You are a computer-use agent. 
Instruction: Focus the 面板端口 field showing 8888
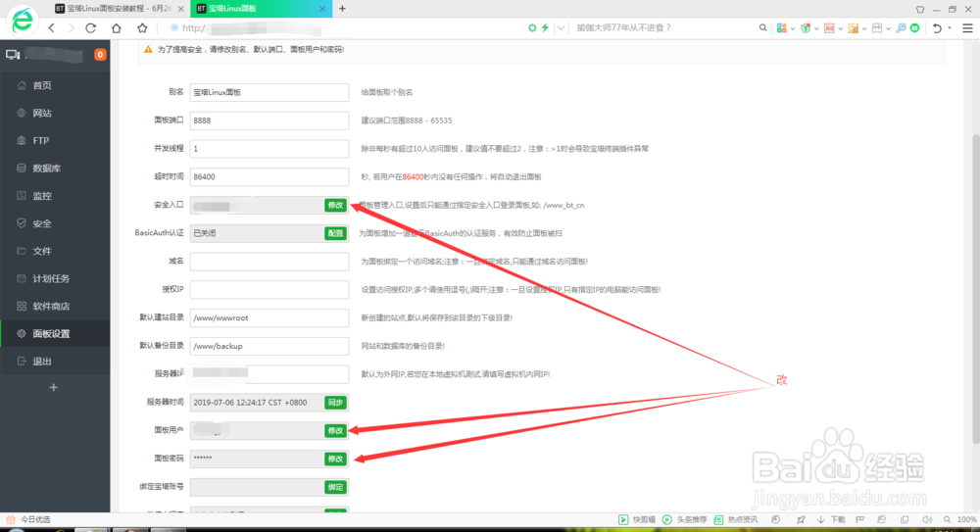[x=269, y=121]
